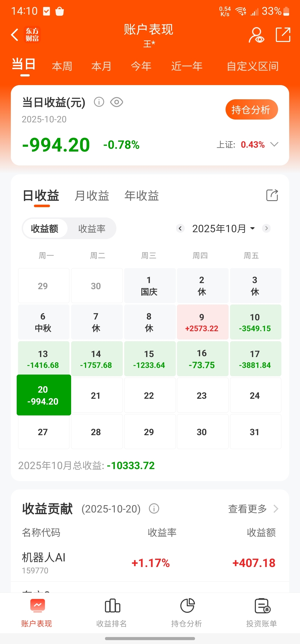Screen dimensions: 300x644
Task: Tap the back arrow icon
Action: [15, 35]
